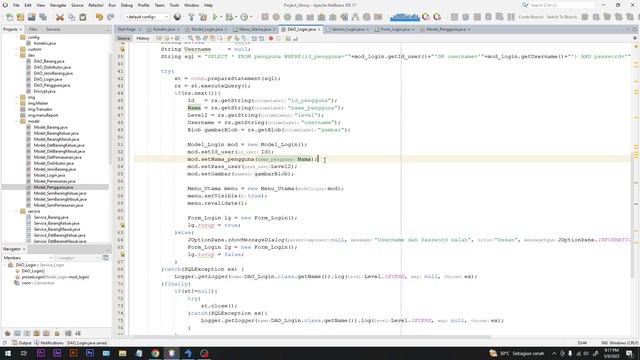Toggle the third filter icon in Navigator bottom bar
The image size is (640, 360).
point(27,333)
